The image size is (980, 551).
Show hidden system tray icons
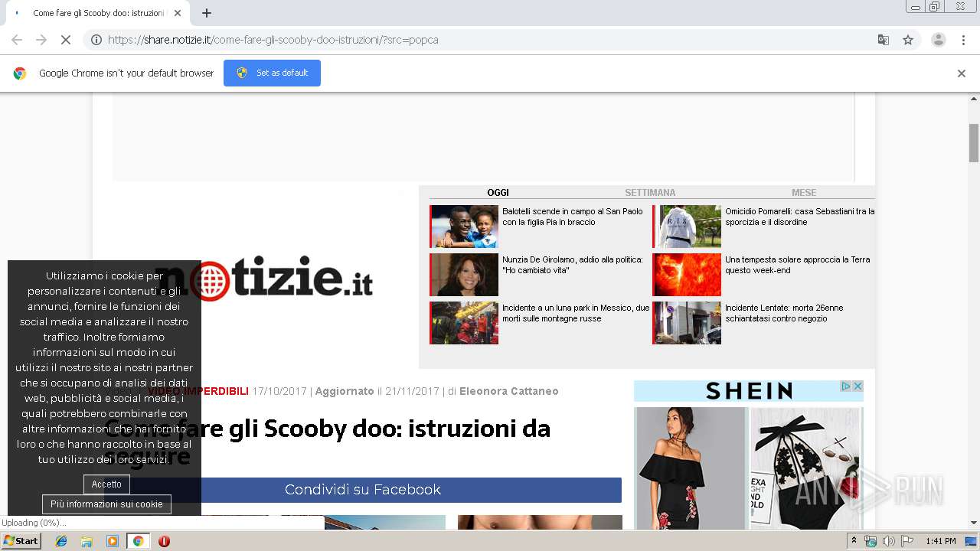pyautogui.click(x=854, y=541)
